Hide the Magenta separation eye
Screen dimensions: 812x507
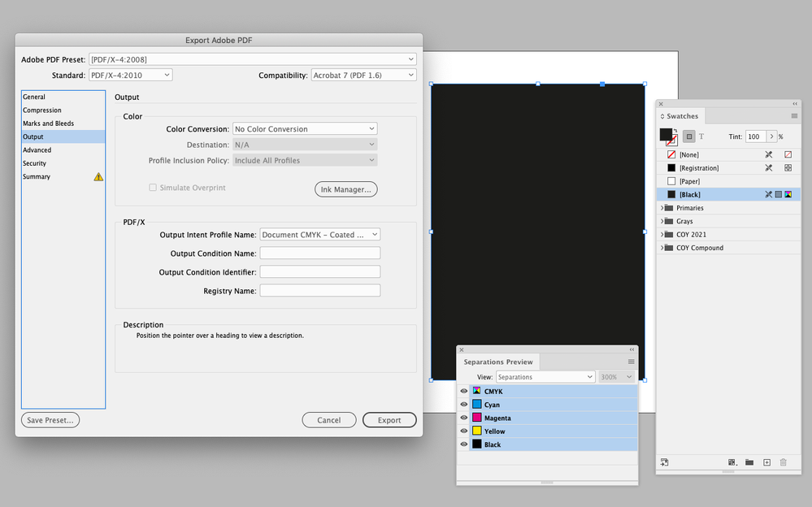[x=463, y=418]
